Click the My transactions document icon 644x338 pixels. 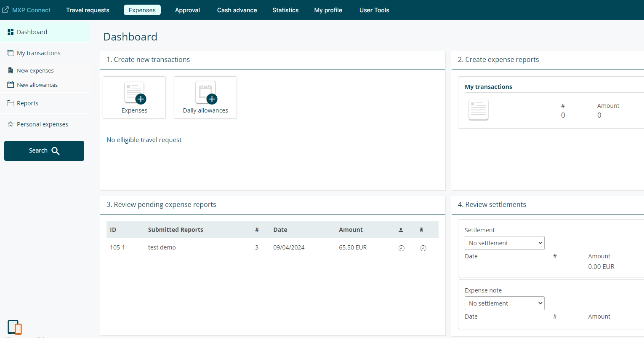pyautogui.click(x=478, y=110)
